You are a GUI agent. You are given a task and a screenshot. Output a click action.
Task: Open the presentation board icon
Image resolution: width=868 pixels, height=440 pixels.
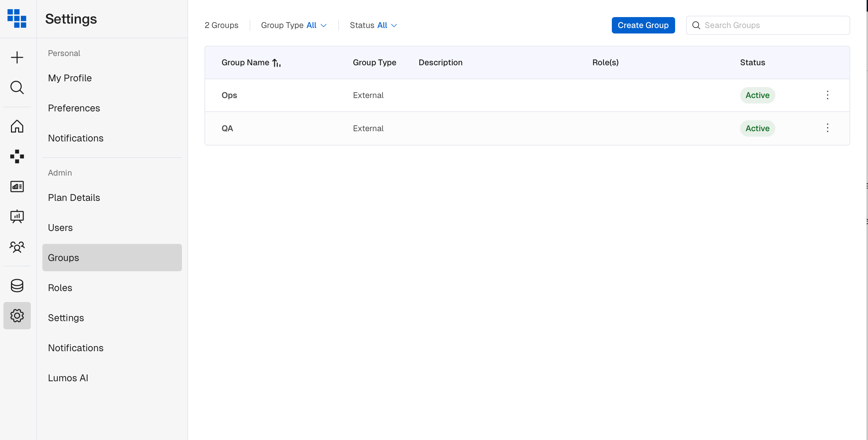(17, 217)
